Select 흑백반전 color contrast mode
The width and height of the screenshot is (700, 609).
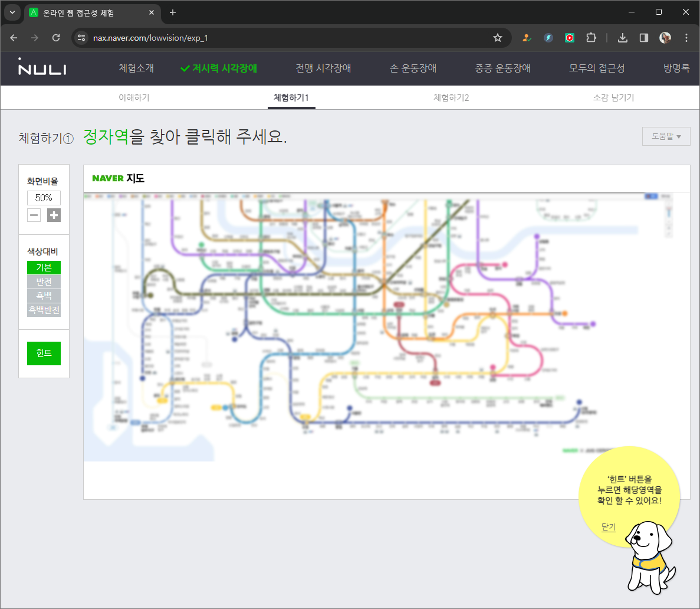(44, 310)
